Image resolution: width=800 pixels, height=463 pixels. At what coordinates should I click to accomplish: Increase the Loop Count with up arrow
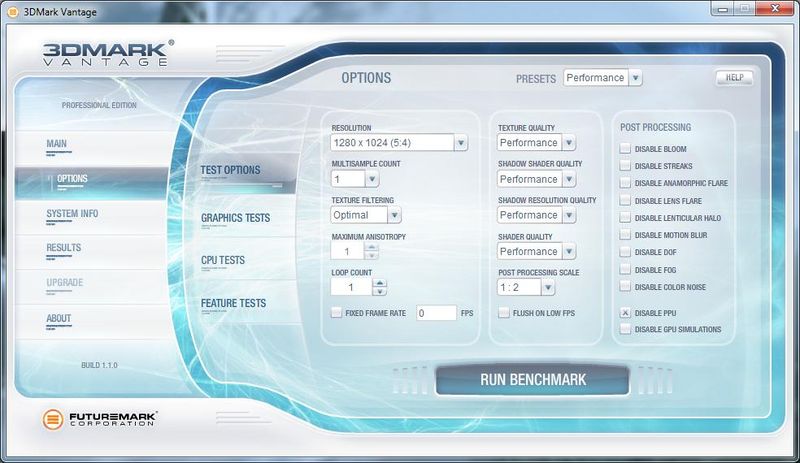point(379,282)
